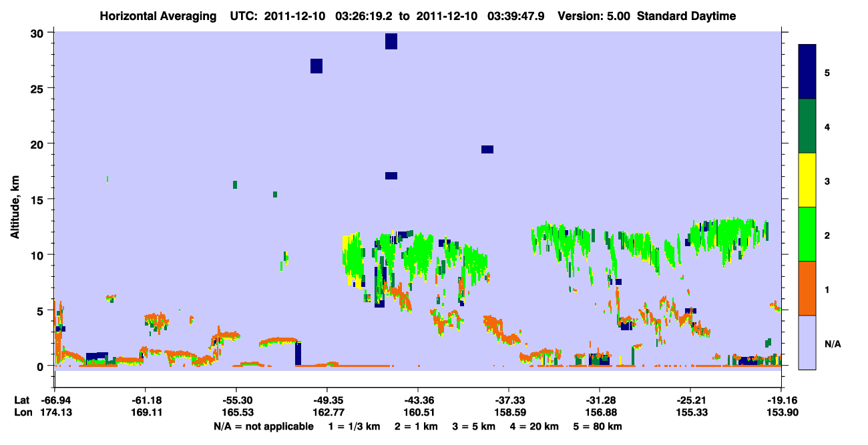Click the dark blue level 5 colorbar segment
The image size is (868, 445).
807,72
